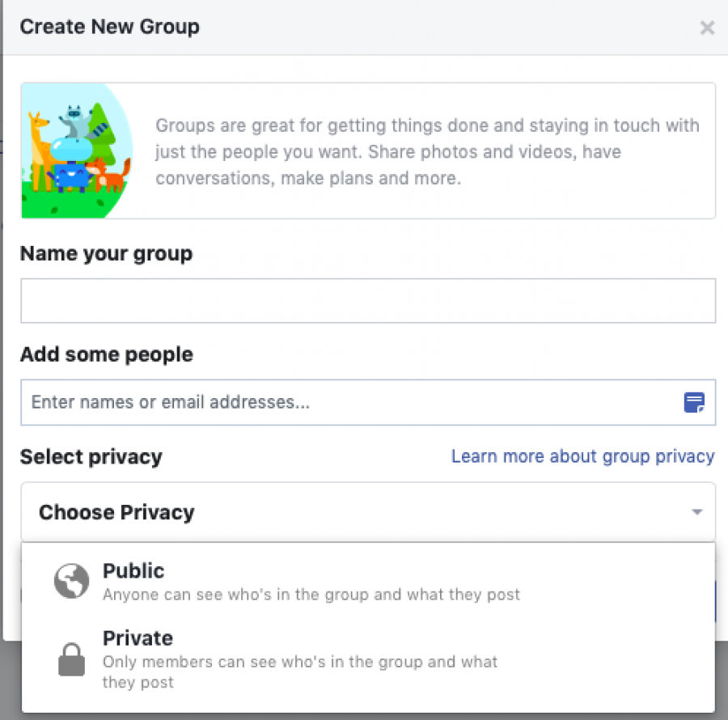Viewport: 728px width, 720px height.
Task: Click the padlock icon beside Private
Action: (71, 659)
